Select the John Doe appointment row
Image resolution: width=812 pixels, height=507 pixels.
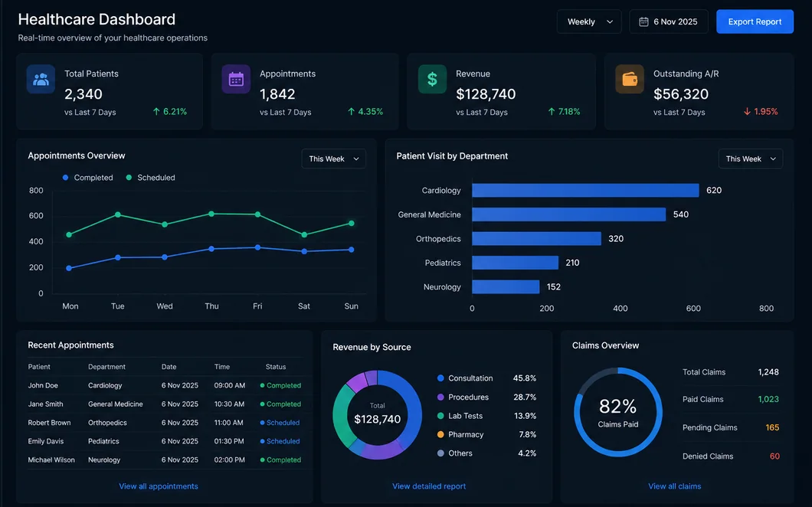(165, 385)
